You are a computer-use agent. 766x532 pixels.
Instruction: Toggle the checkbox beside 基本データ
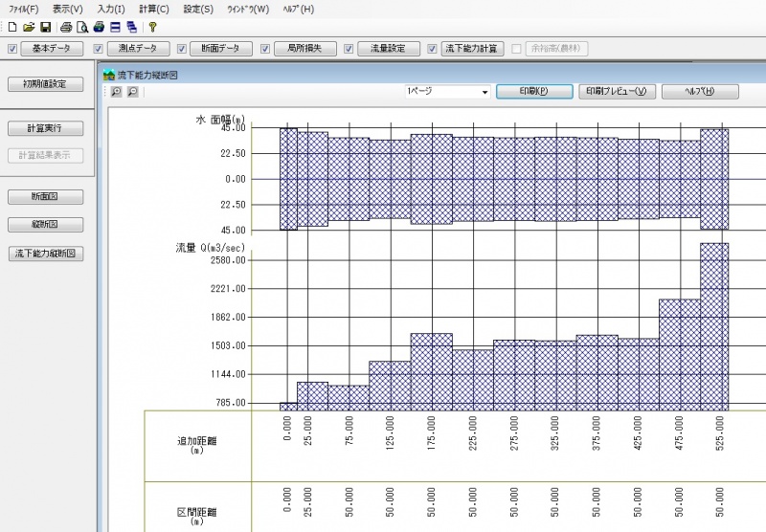tap(12, 49)
